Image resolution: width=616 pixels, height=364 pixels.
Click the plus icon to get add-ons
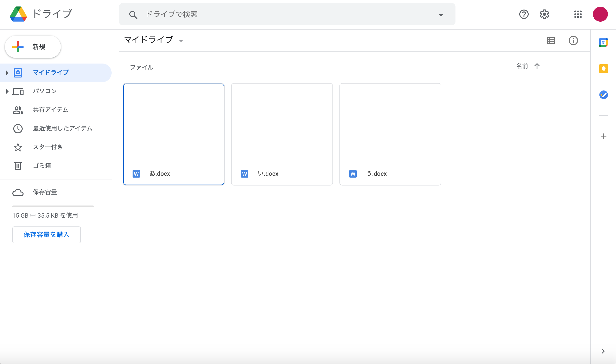click(603, 136)
